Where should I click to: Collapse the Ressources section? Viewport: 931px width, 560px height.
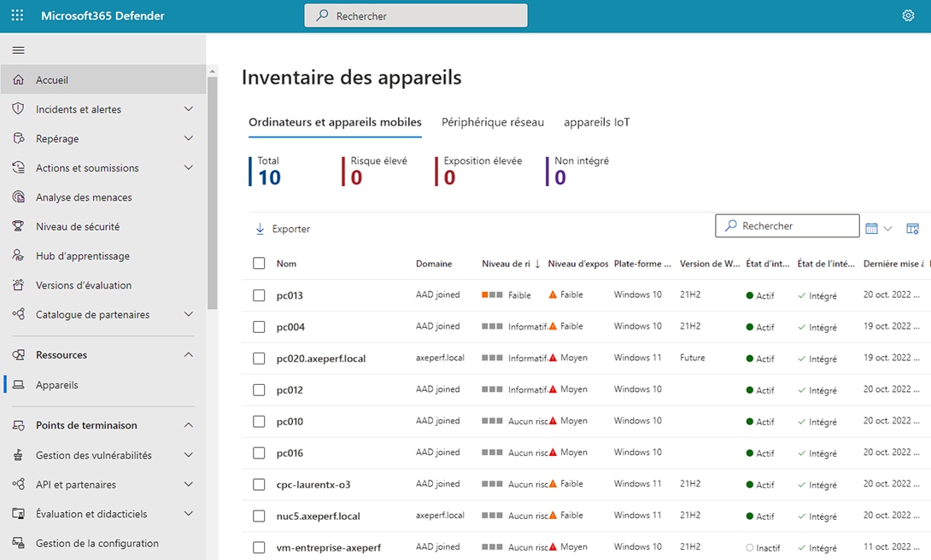[189, 355]
